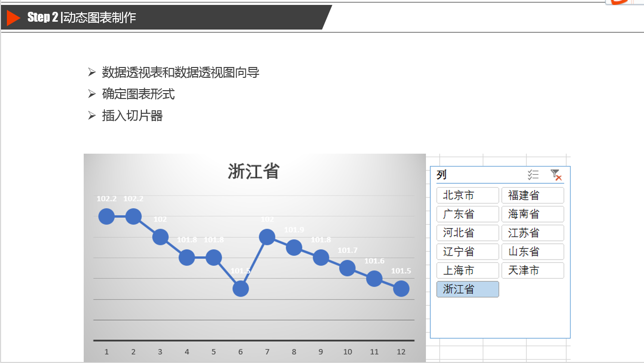Filter the chart by 辽宁省
Image resolution: width=644 pixels, height=363 pixels.
pos(468,251)
